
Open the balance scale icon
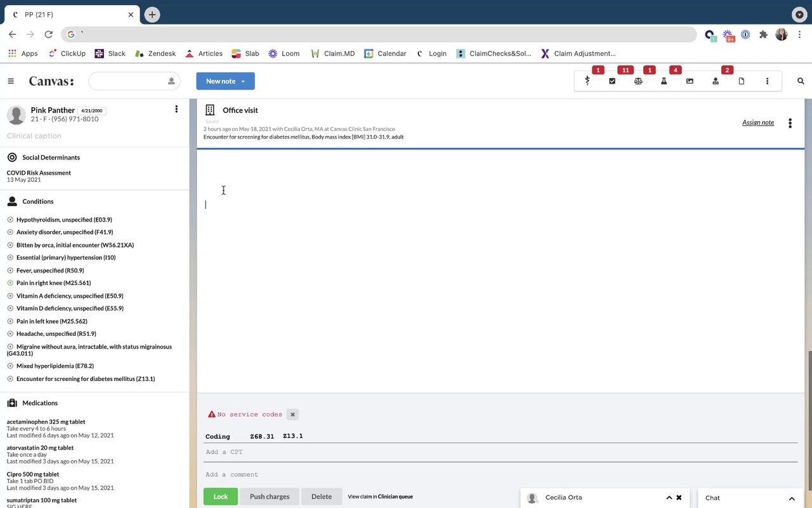638,81
